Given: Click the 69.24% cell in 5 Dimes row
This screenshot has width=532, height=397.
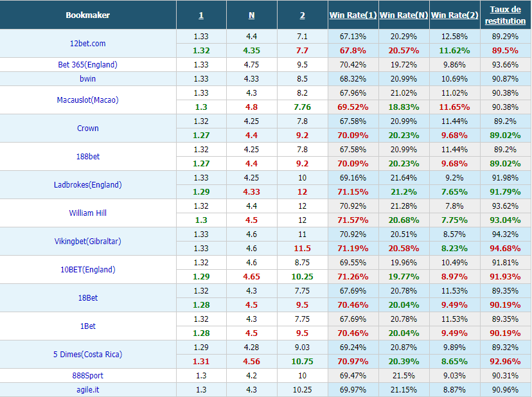Looking at the screenshot, I should click(x=353, y=348).
